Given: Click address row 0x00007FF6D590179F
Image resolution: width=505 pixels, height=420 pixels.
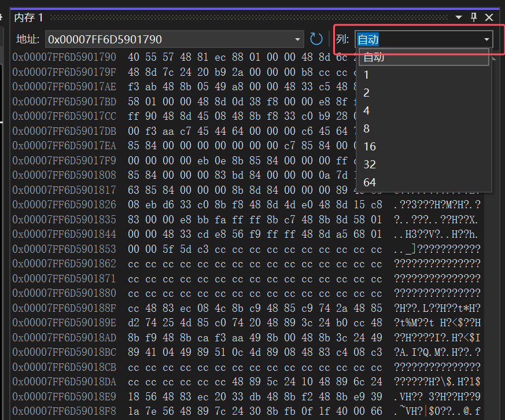Looking at the screenshot, I should (x=64, y=72).
